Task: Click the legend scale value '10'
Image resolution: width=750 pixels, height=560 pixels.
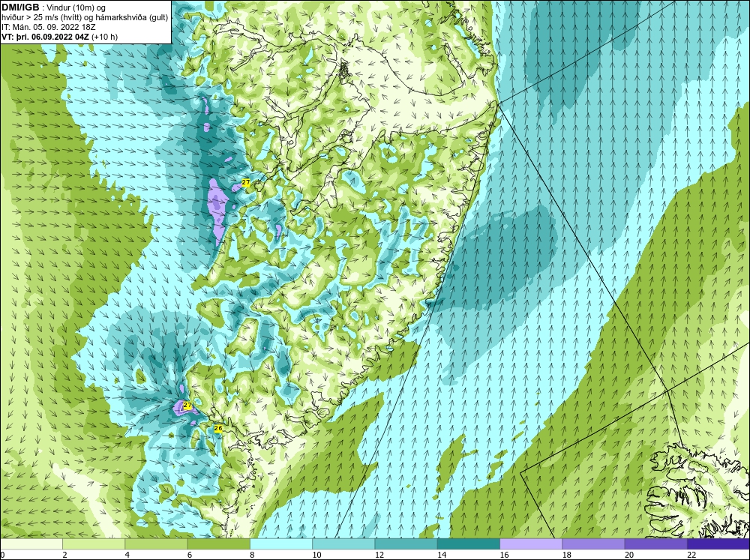Action: 316,555
